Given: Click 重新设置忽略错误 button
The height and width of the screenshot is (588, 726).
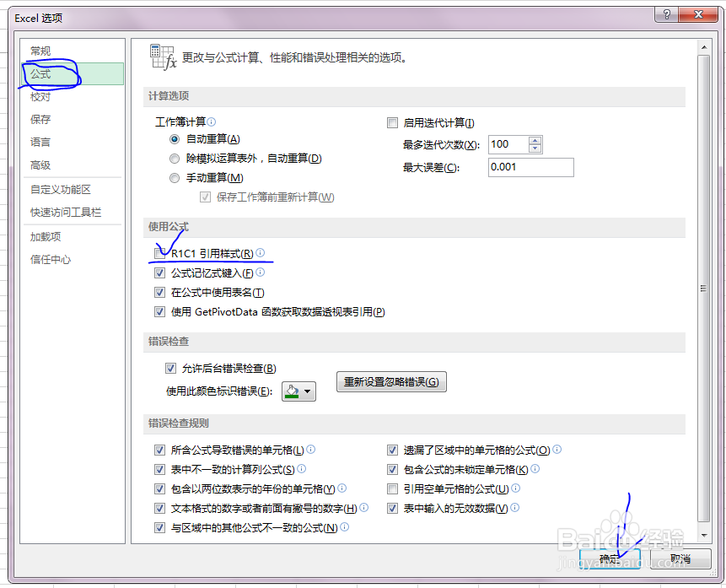Looking at the screenshot, I should [391, 382].
